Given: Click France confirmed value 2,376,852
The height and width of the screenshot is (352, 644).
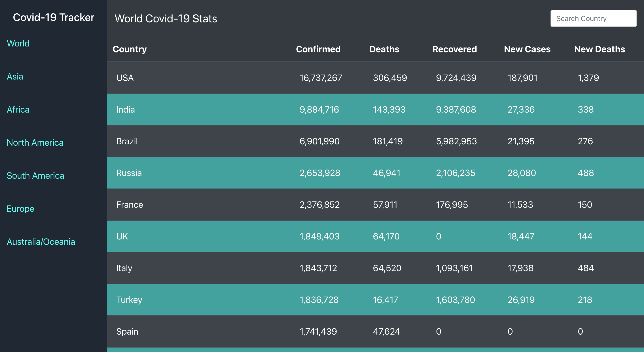Looking at the screenshot, I should pyautogui.click(x=320, y=205).
